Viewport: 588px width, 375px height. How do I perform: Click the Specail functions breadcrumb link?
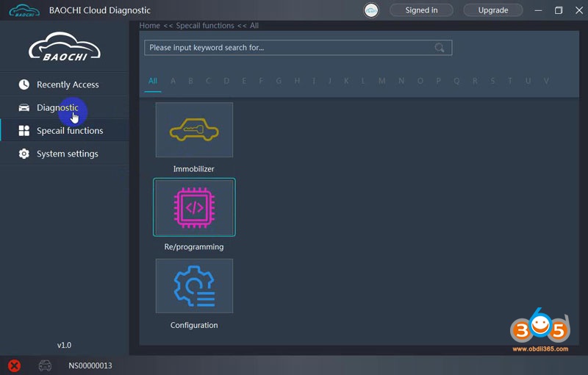click(205, 26)
